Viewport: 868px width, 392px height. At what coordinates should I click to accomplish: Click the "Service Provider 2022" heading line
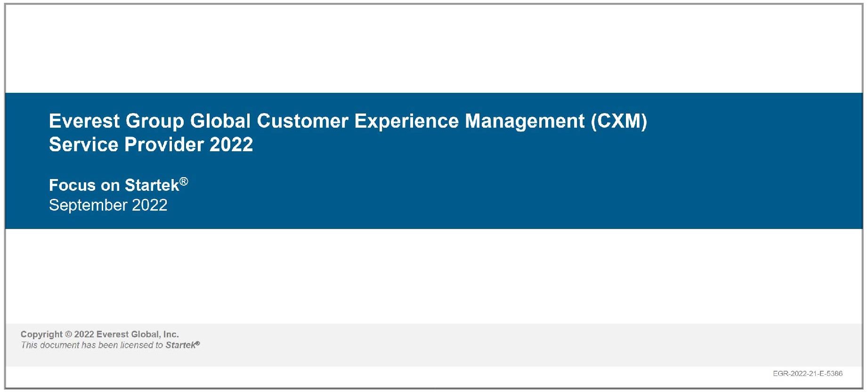[x=151, y=145]
